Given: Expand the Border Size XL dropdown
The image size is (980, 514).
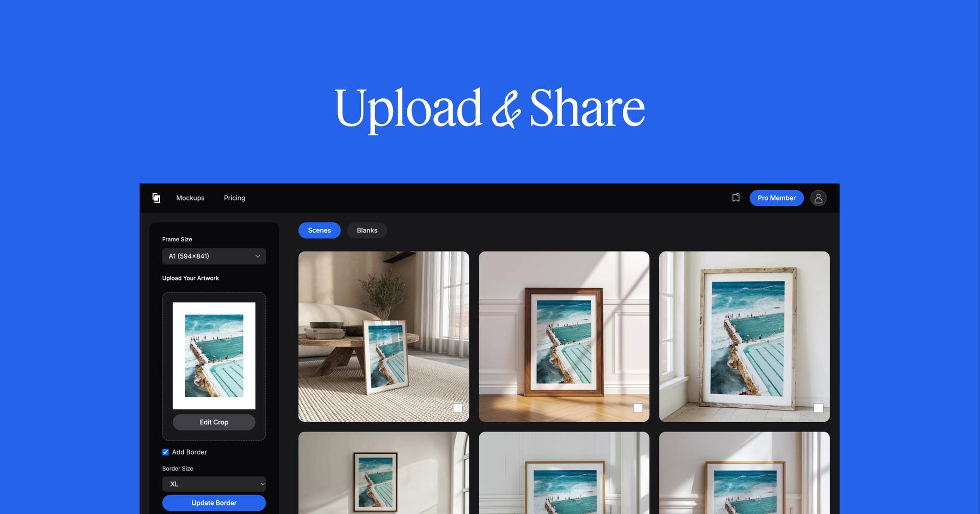Looking at the screenshot, I should pos(214,484).
